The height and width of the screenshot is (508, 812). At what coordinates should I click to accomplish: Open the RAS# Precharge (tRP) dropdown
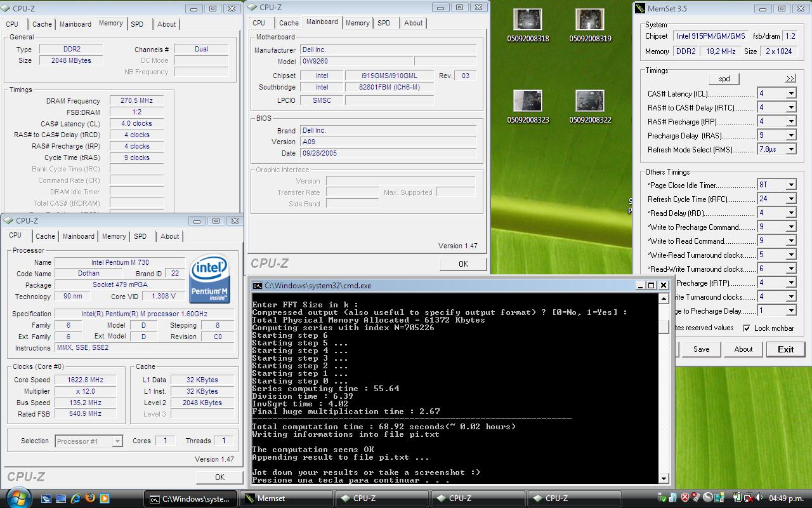coord(790,121)
